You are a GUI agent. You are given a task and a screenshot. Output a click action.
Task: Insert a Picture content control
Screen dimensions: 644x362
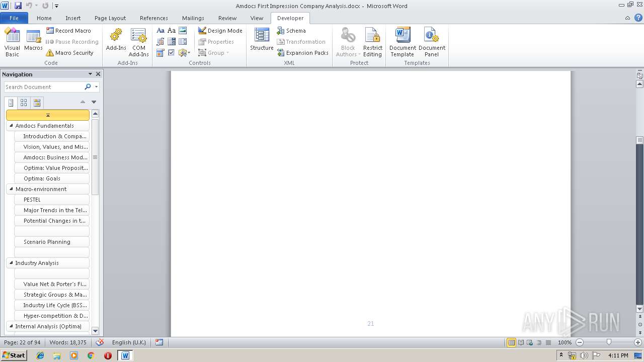183,31
